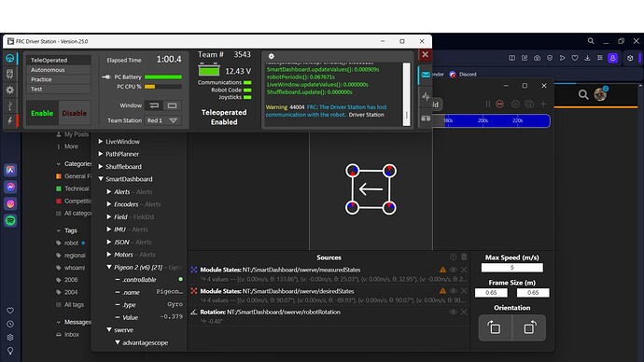The width and height of the screenshot is (644, 362).
Task: Toggle visibility of desiredStates source
Action: click(x=453, y=290)
